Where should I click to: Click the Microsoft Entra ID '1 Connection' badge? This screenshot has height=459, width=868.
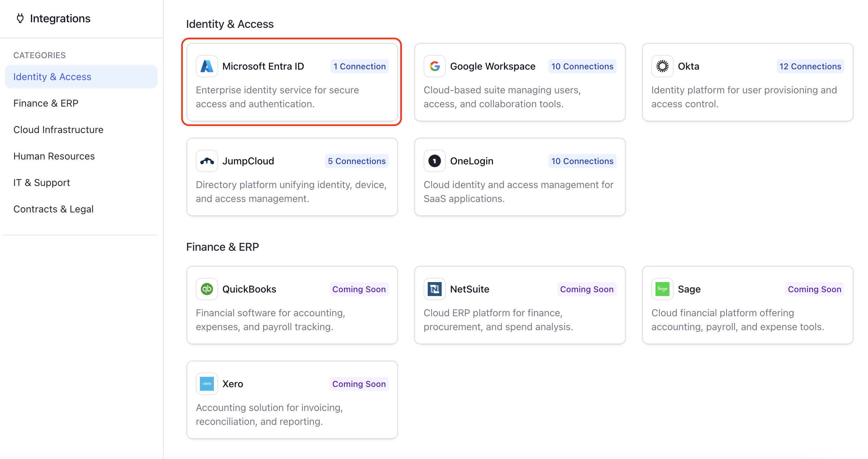[359, 66]
